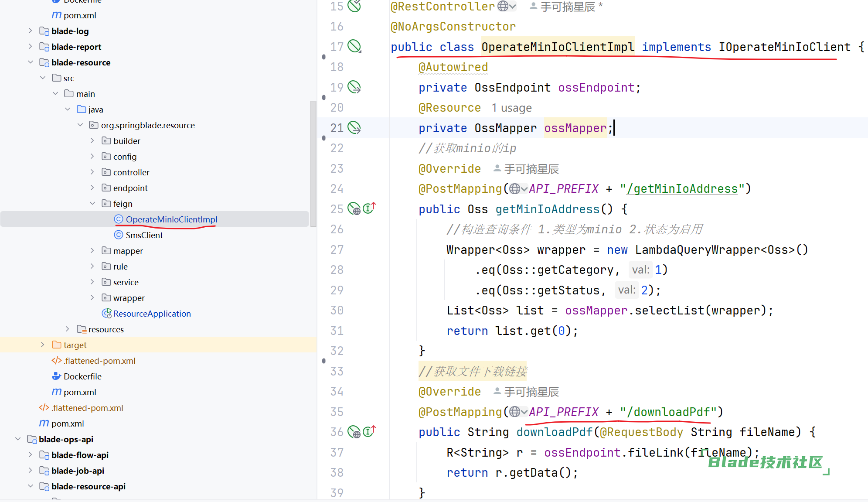Click the /getMinIoAddress URL link
Screen dimensions: 868x502
[682, 189]
